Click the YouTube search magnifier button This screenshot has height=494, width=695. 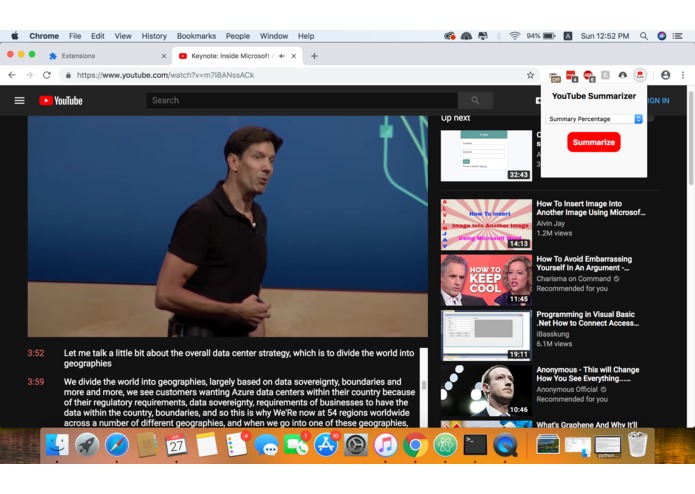coord(475,101)
